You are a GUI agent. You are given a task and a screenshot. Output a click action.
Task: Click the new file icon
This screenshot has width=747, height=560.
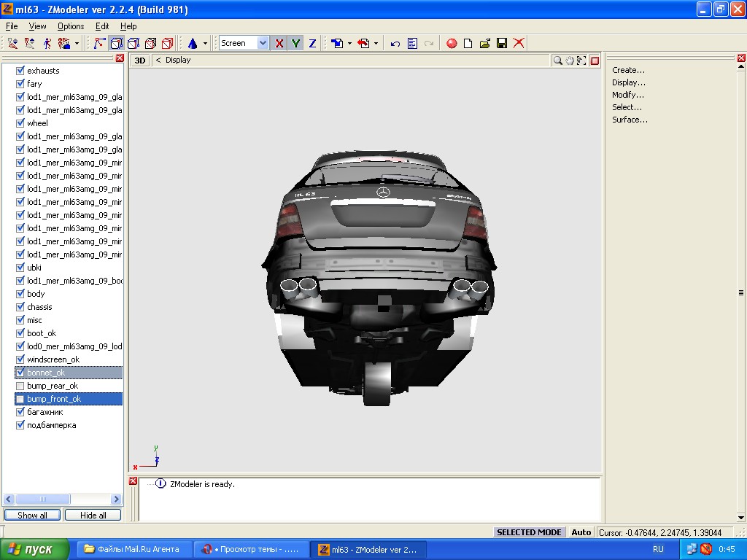(468, 43)
